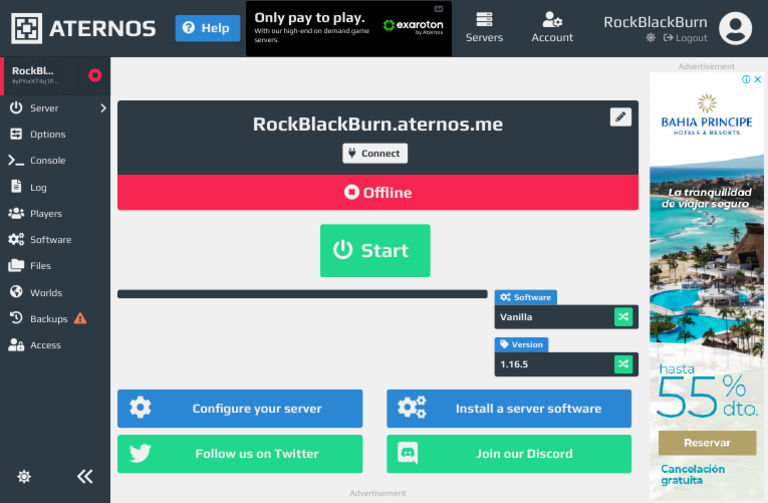The image size is (768, 503).
Task: Click the Connect button
Action: (375, 153)
